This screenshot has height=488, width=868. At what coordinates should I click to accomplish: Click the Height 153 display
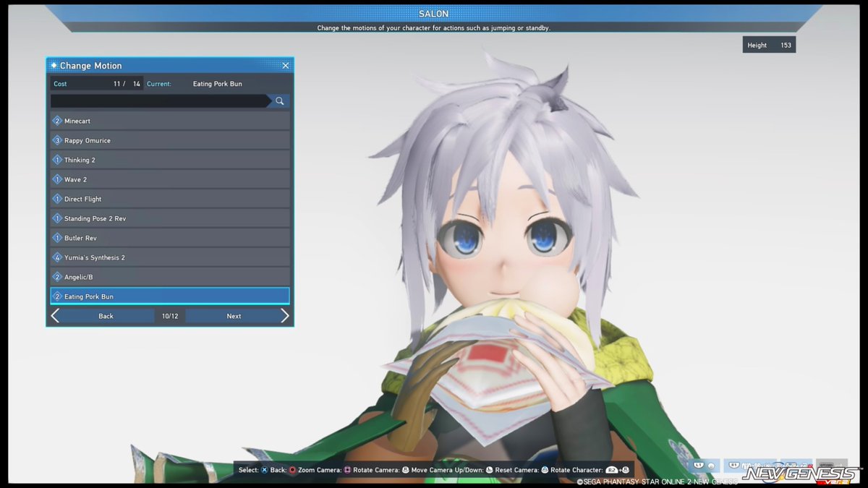coord(769,45)
